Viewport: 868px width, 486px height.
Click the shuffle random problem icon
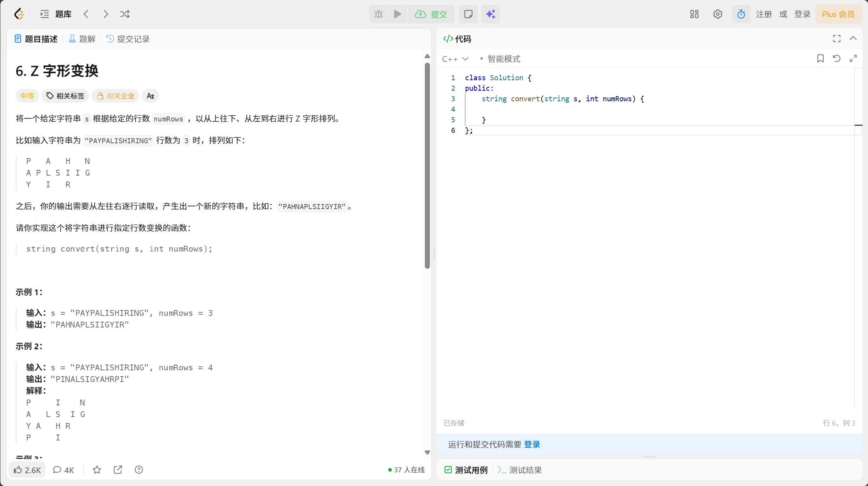pos(125,14)
